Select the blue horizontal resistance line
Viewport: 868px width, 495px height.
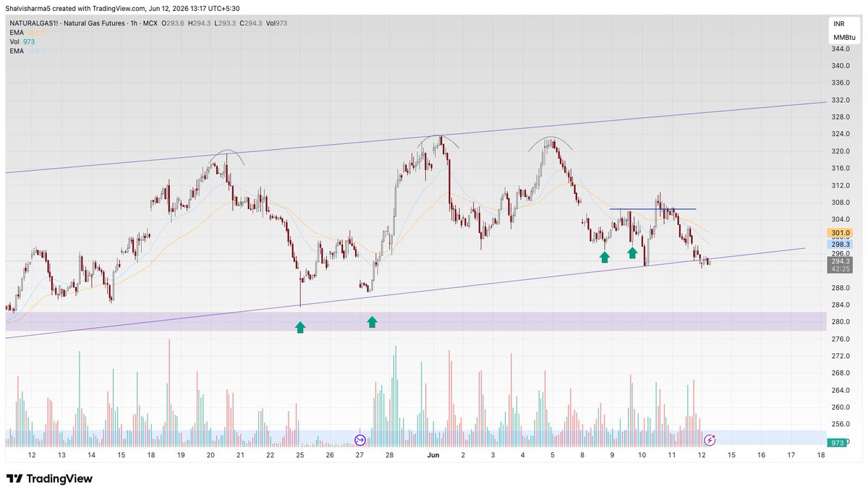point(652,209)
